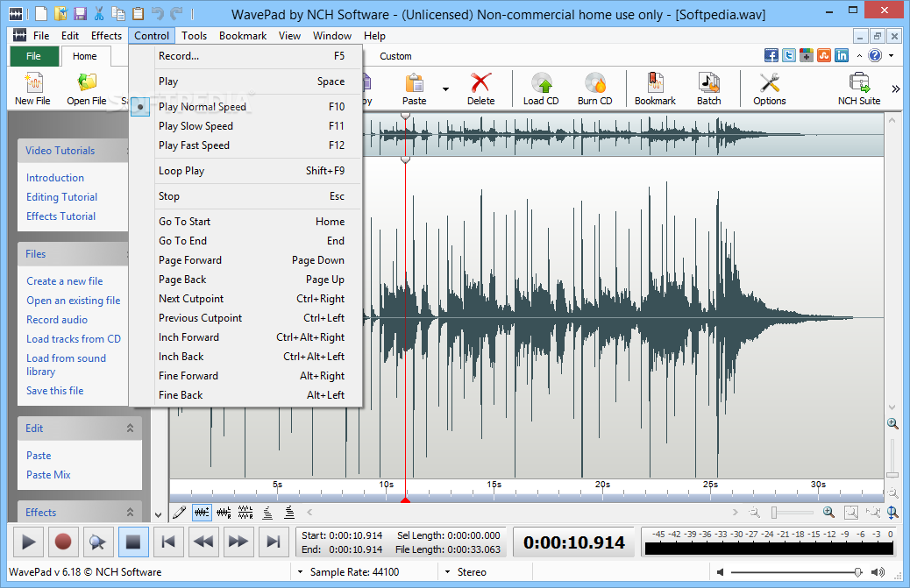This screenshot has width=910, height=588.
Task: Collapse the Effects sidebar section
Action: coord(130,512)
